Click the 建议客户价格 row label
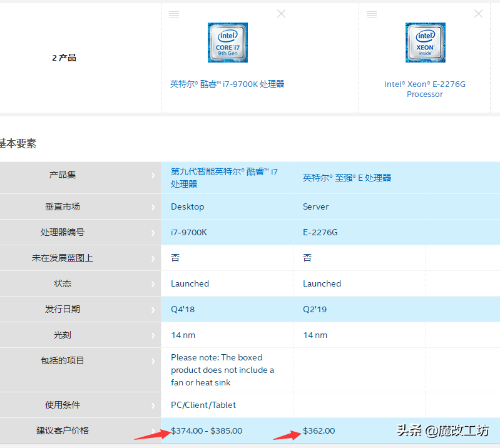Viewport: 500px width, 448px height. pos(63,430)
